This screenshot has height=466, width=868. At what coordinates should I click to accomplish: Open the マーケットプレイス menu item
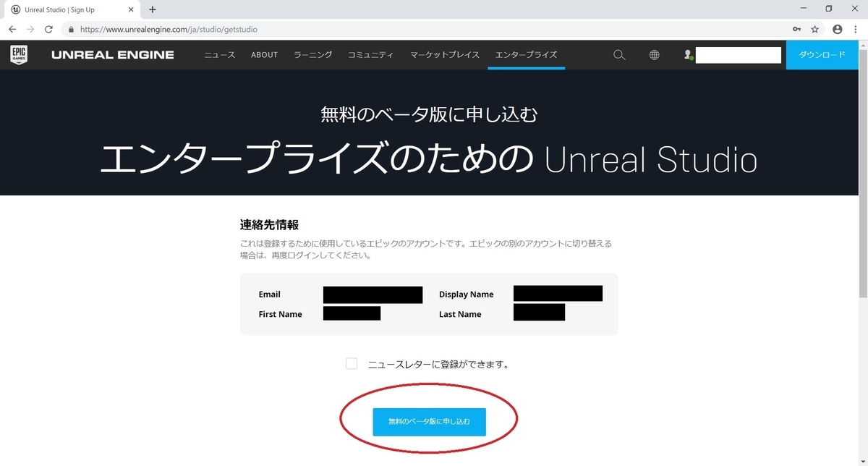[x=445, y=55]
